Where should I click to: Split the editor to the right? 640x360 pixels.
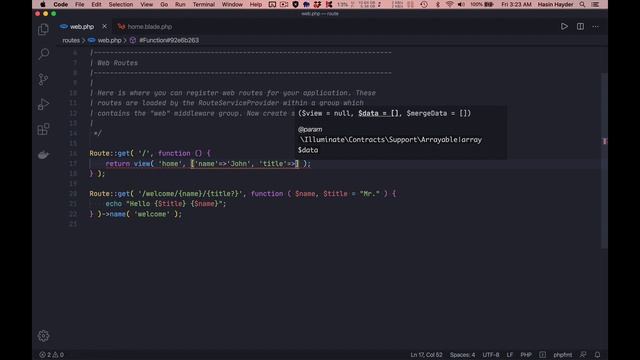[x=580, y=27]
